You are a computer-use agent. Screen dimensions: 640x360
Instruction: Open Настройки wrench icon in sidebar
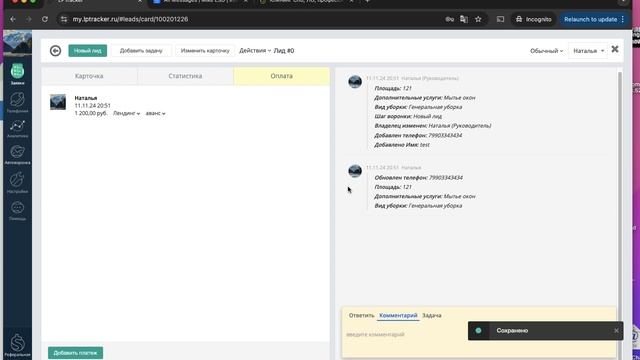(x=17, y=182)
